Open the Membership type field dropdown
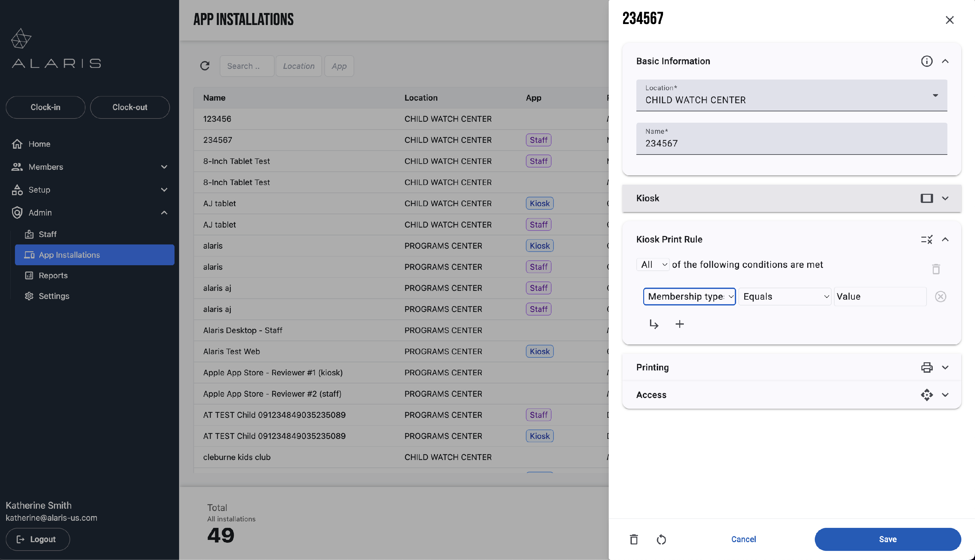Image resolution: width=975 pixels, height=560 pixels. [x=689, y=296]
